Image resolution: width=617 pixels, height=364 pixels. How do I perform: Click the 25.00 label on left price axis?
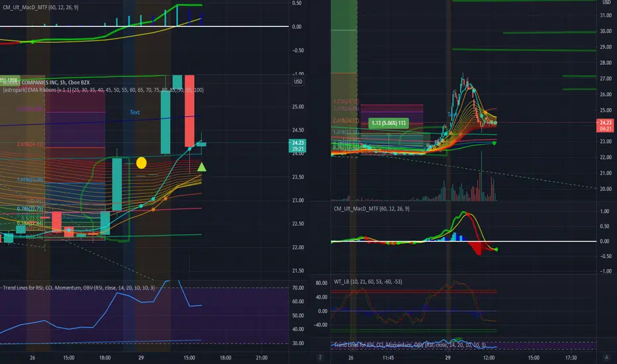click(298, 107)
